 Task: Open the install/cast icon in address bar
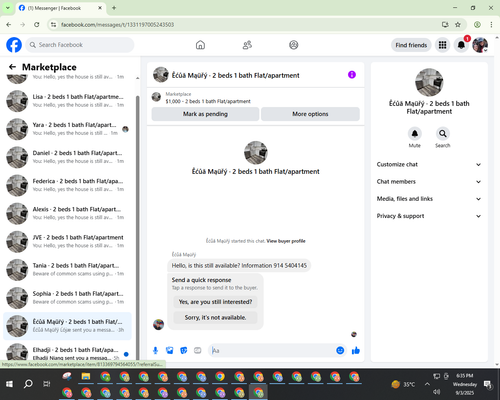445,24
